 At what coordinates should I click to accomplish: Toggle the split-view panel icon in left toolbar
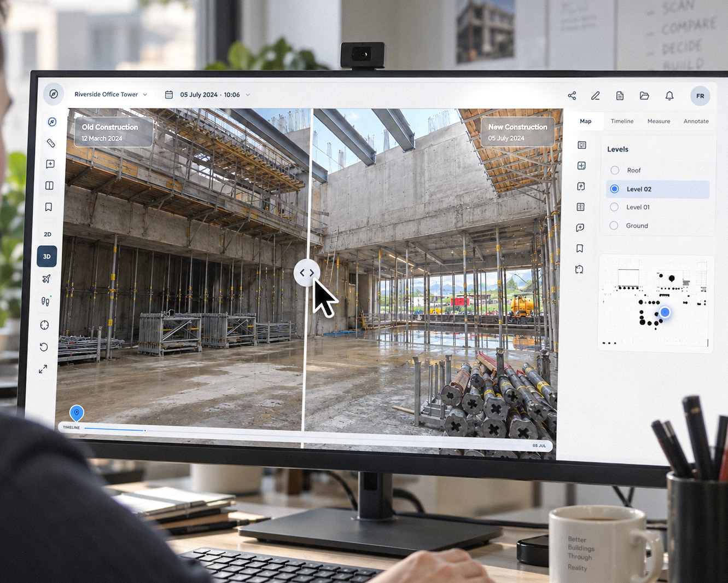click(x=49, y=186)
